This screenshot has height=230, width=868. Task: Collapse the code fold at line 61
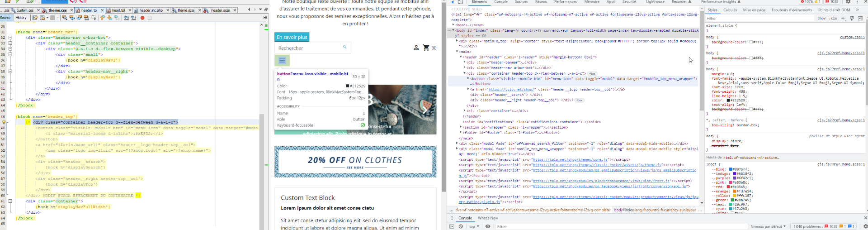pos(10,201)
